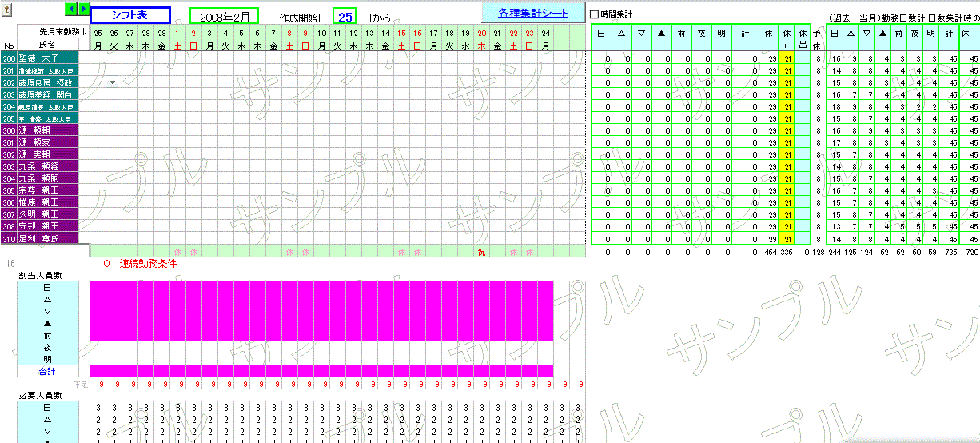Select staff row 聖徳 太子
The image size is (980, 443).
pos(49,58)
